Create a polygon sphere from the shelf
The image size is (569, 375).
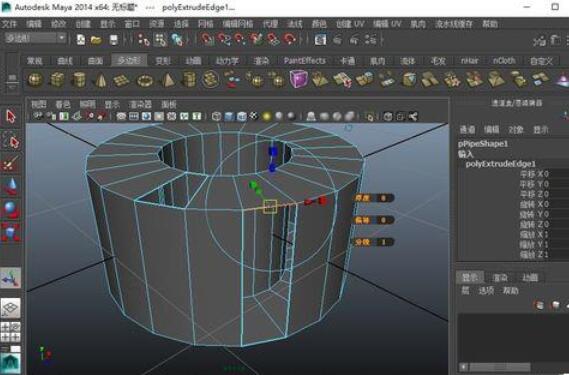[x=35, y=79]
